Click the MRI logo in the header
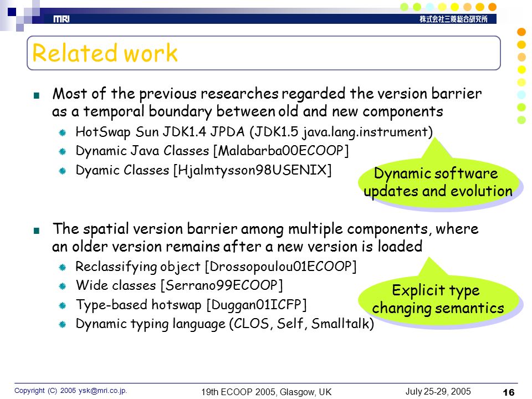This screenshot has width=532, height=399. [x=62, y=19]
